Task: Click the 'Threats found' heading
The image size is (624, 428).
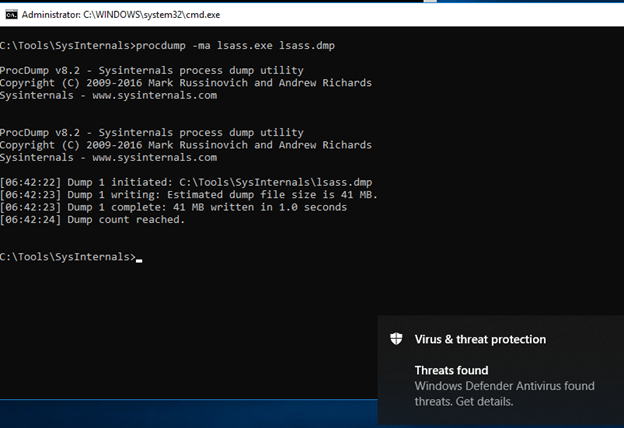Action: tap(451, 370)
